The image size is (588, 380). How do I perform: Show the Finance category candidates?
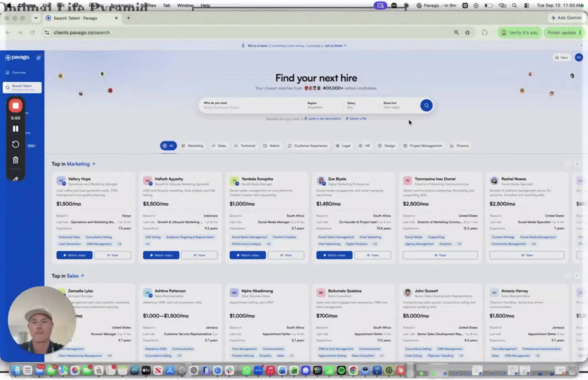(459, 146)
